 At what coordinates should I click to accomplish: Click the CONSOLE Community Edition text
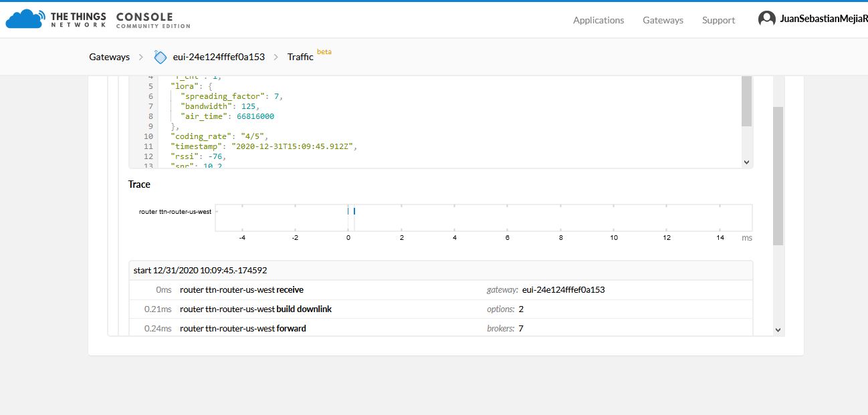point(153,20)
